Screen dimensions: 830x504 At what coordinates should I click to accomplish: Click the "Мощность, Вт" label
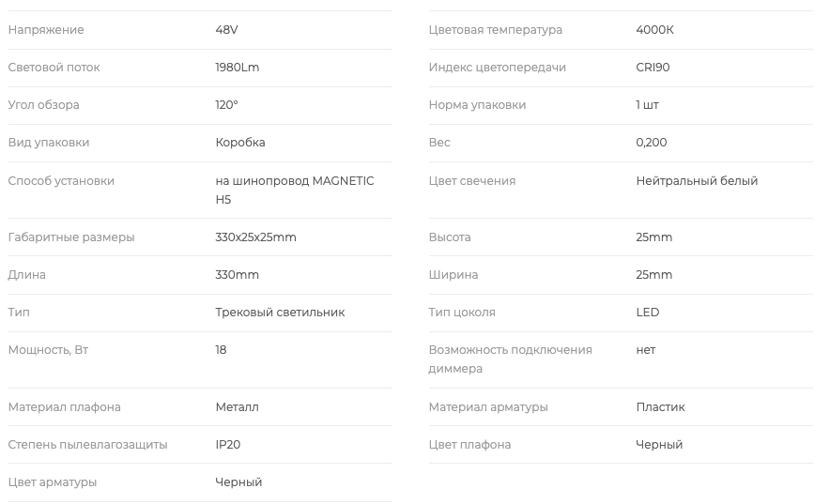pos(48,350)
